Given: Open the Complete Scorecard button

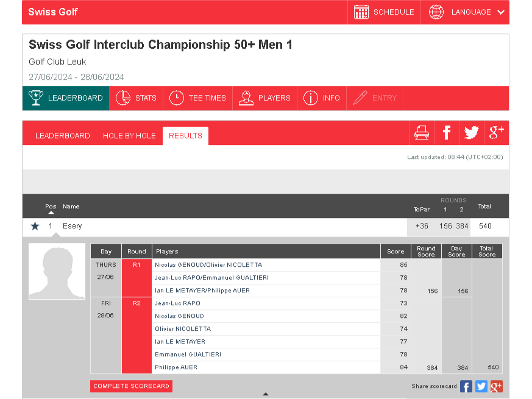Looking at the screenshot, I should pyautogui.click(x=131, y=386).
